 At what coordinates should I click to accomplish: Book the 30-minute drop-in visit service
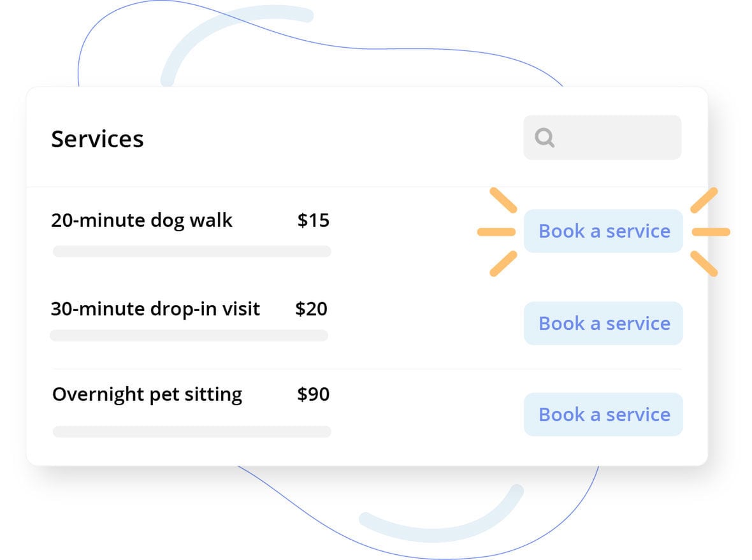coord(603,324)
